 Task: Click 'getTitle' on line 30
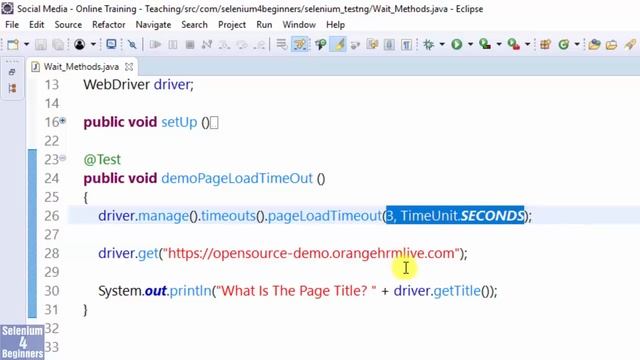coord(457,291)
